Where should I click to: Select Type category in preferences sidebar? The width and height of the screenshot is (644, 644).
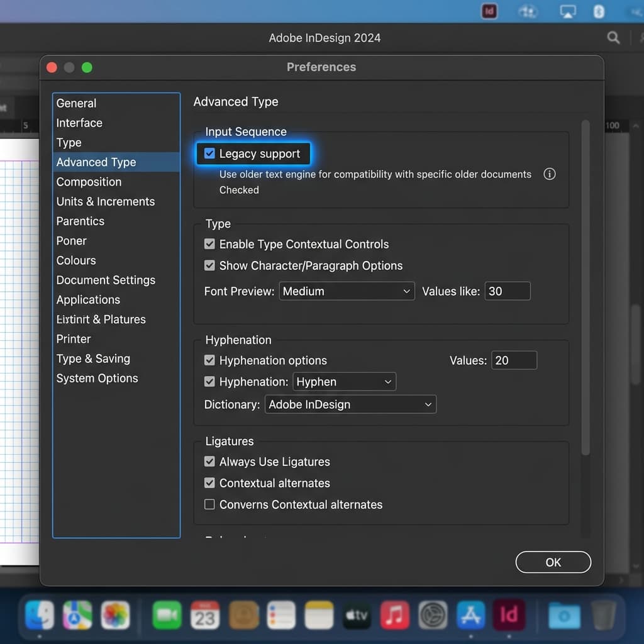tap(116, 143)
